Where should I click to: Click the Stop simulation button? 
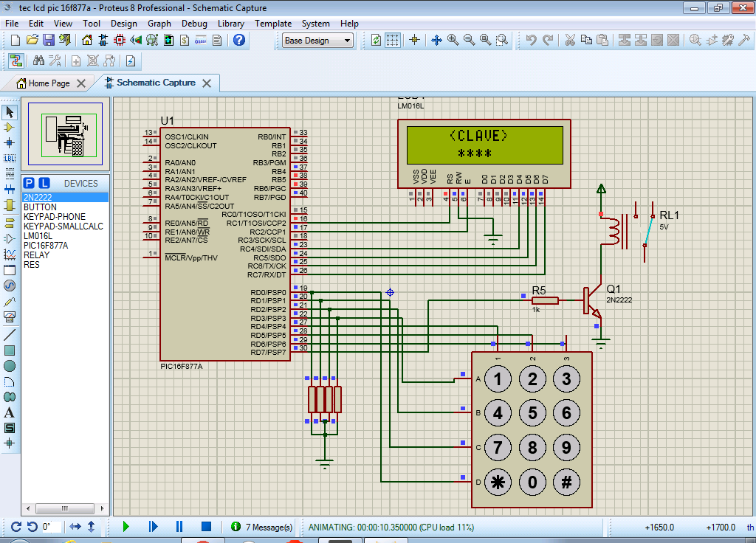pyautogui.click(x=207, y=527)
